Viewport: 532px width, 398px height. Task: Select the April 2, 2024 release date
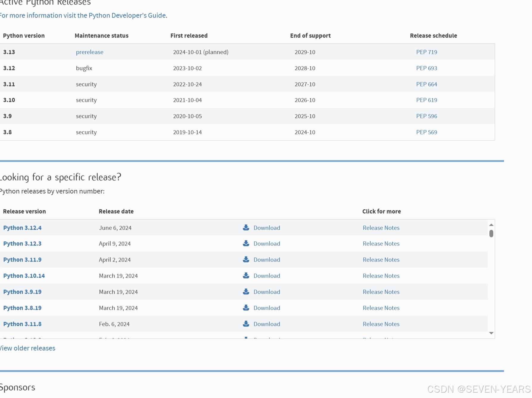pos(115,259)
